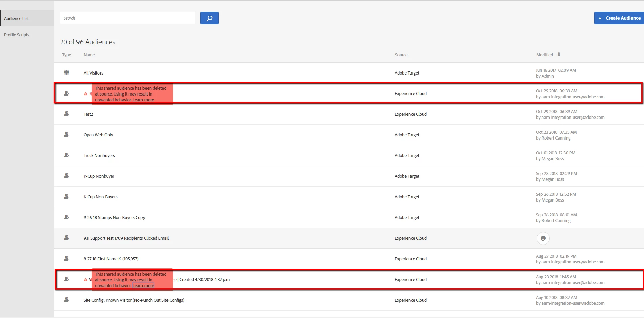Click Experience Cloud source for Test2
Screen dimensions: 644x318
410,114
